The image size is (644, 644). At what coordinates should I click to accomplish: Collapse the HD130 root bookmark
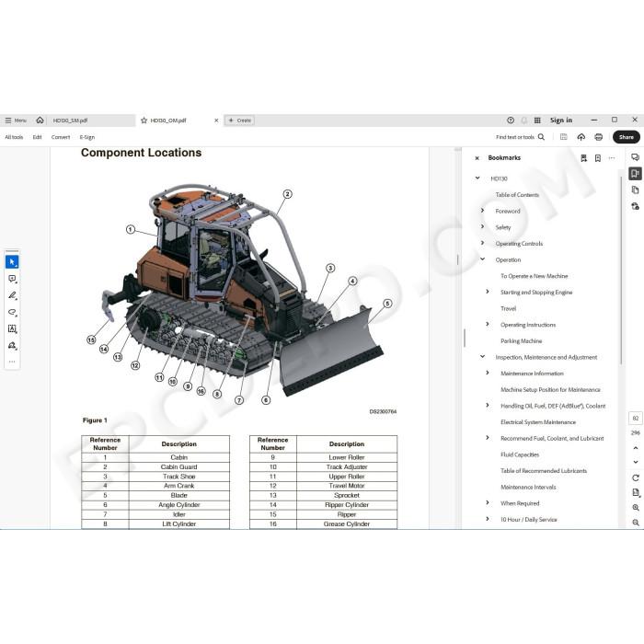pyautogui.click(x=477, y=178)
